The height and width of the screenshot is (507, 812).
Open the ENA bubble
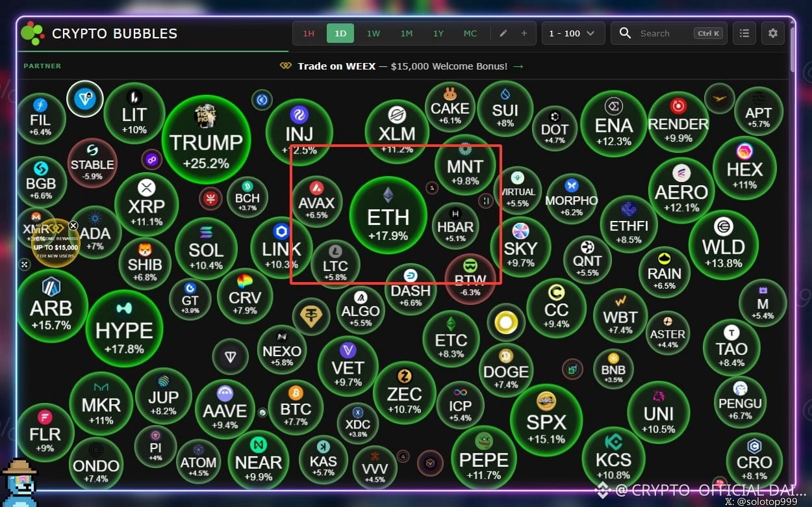614,123
